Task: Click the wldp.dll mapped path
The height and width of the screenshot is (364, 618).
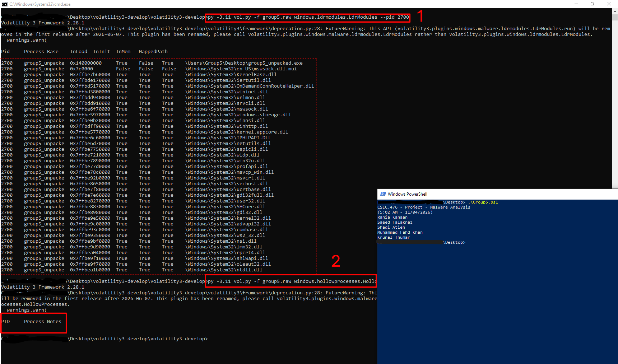Action: [x=222, y=155]
